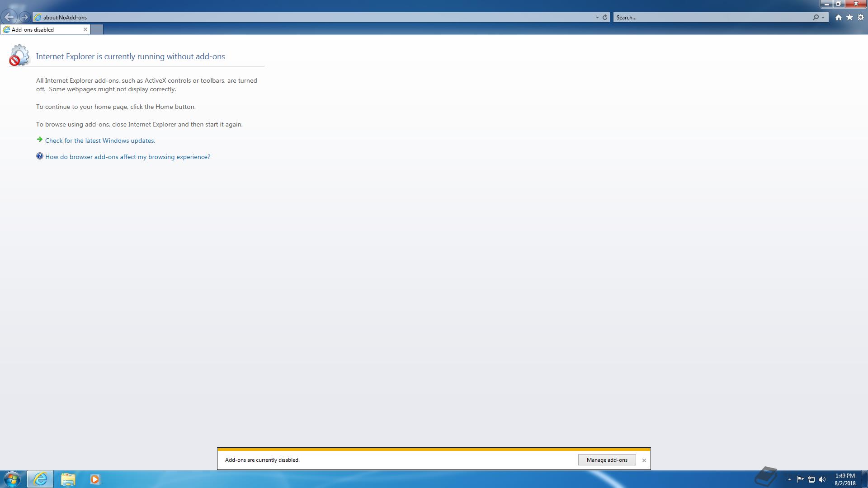Viewport: 868px width, 488px height.
Task: Click 'Add-ons are currently disabled.' notification text
Action: tap(262, 460)
